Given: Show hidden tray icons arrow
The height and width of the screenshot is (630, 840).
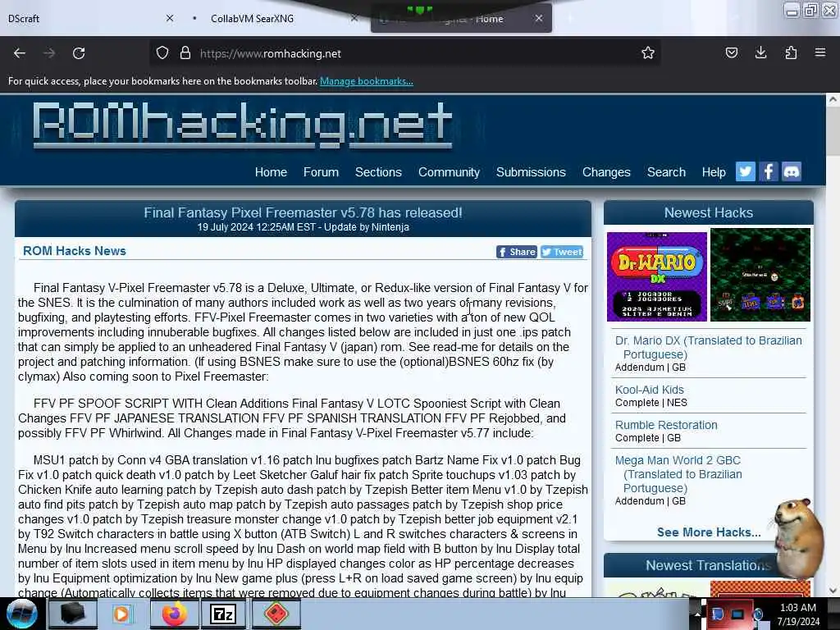Looking at the screenshot, I should coord(697,614).
